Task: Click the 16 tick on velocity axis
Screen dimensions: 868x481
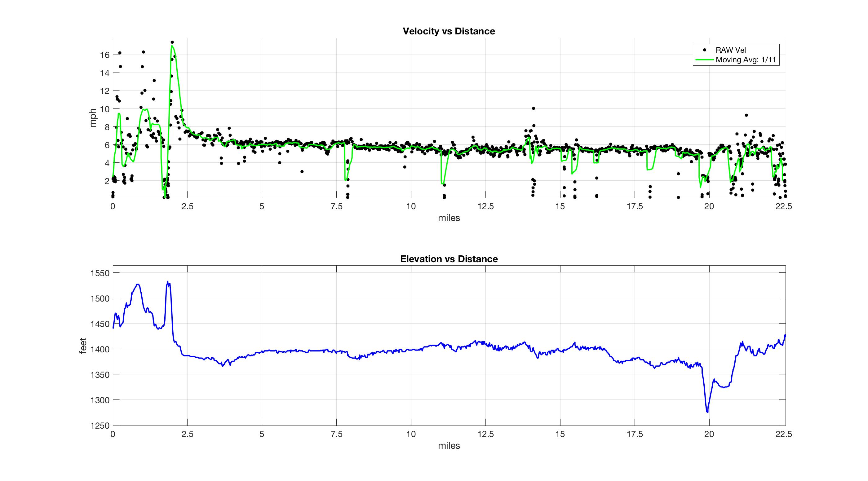Action: (x=104, y=55)
